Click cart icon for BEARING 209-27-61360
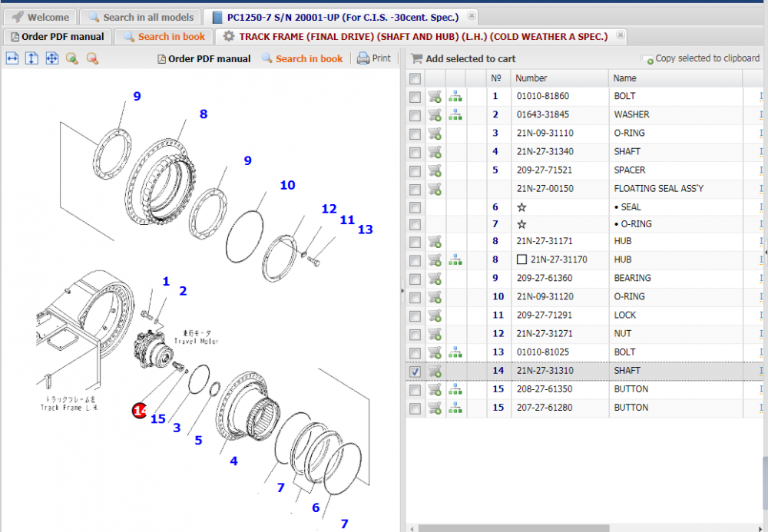The width and height of the screenshot is (768, 532). click(435, 279)
